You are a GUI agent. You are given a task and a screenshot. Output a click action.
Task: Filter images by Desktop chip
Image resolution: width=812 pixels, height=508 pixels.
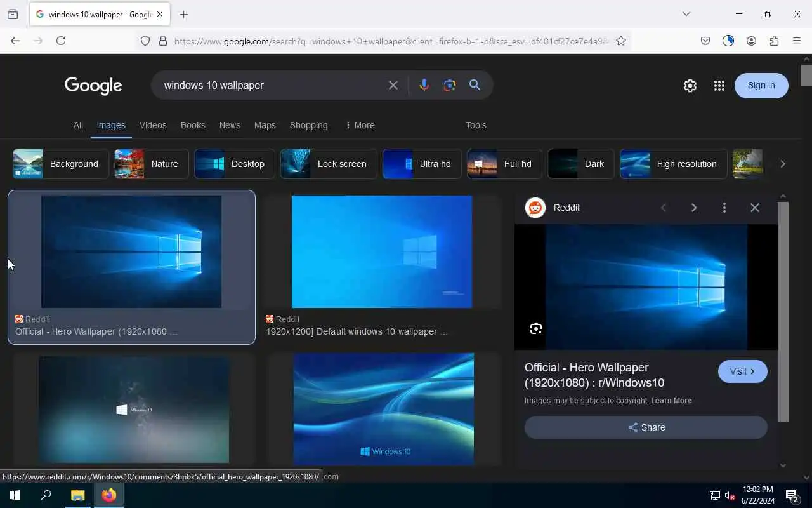[x=235, y=164]
